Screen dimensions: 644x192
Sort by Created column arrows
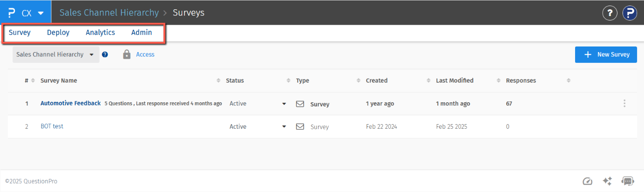[428, 80]
